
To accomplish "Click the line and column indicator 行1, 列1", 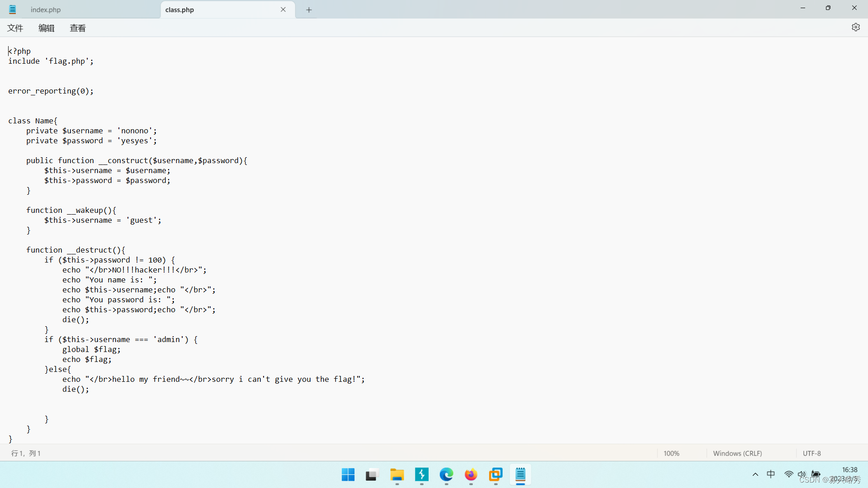I will click(26, 453).
